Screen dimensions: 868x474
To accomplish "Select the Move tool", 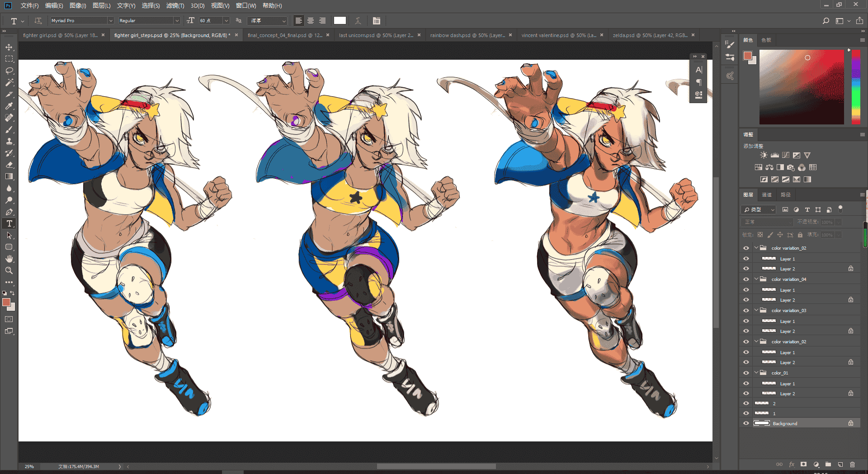I will click(x=9, y=47).
